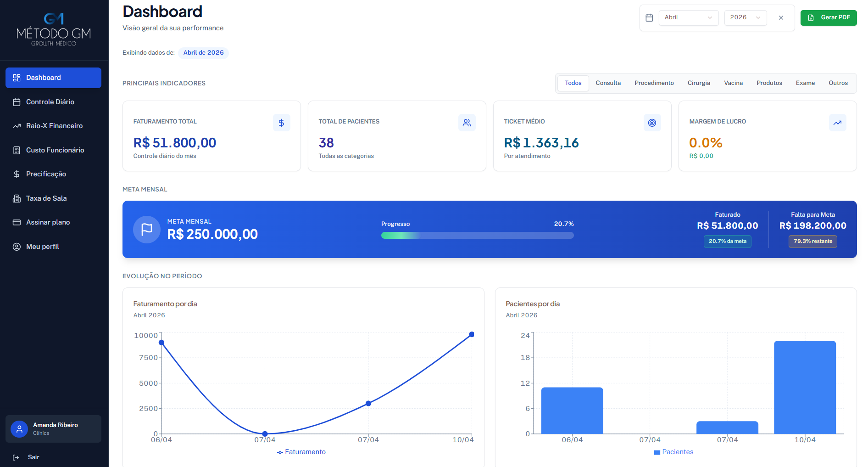The width and height of the screenshot is (868, 467).
Task: Click Amanda Ribeiro user avatar icon
Action: pos(19,429)
